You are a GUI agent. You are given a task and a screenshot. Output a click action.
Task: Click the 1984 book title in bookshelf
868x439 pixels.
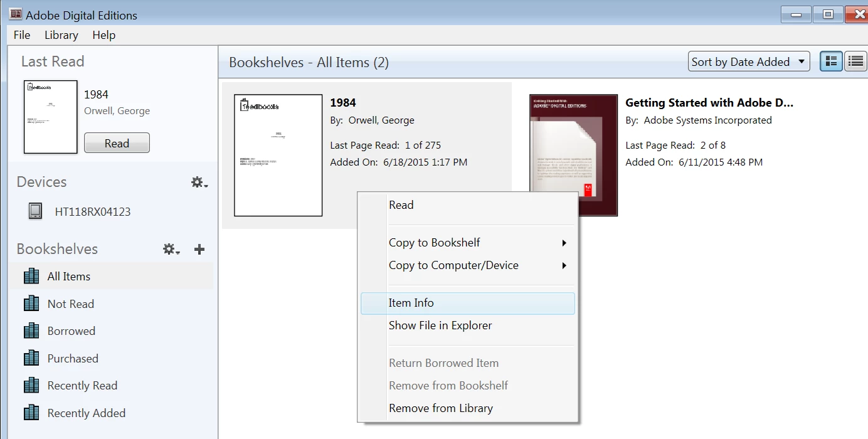343,103
